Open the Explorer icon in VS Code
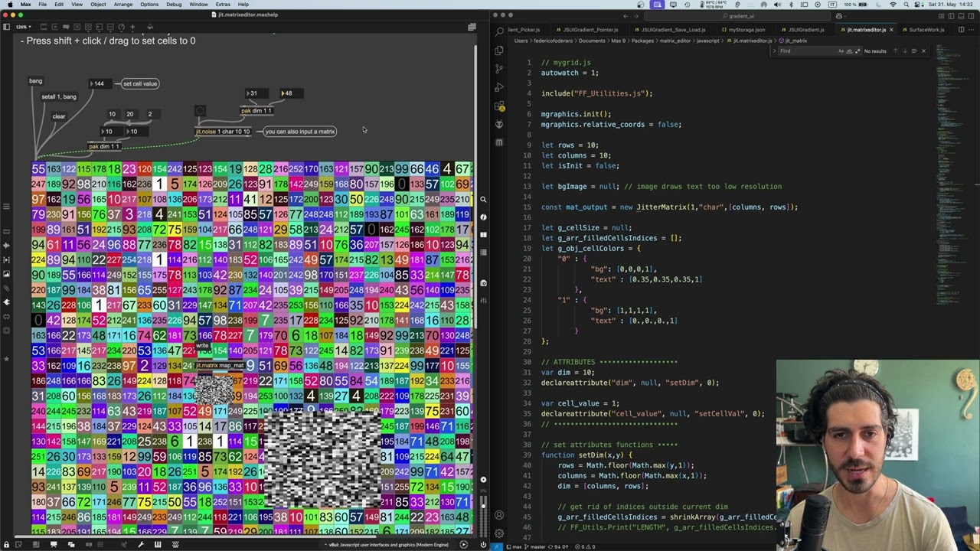The image size is (980, 551). (499, 51)
